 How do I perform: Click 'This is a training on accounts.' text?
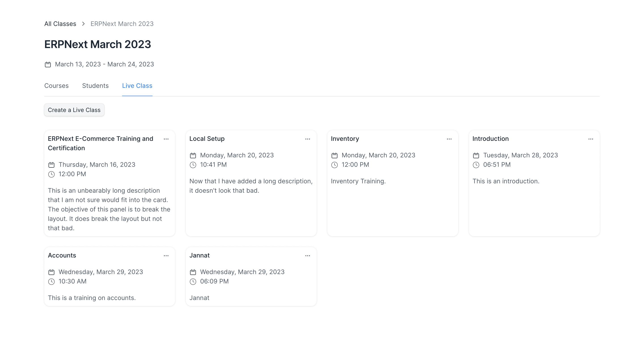tap(92, 298)
